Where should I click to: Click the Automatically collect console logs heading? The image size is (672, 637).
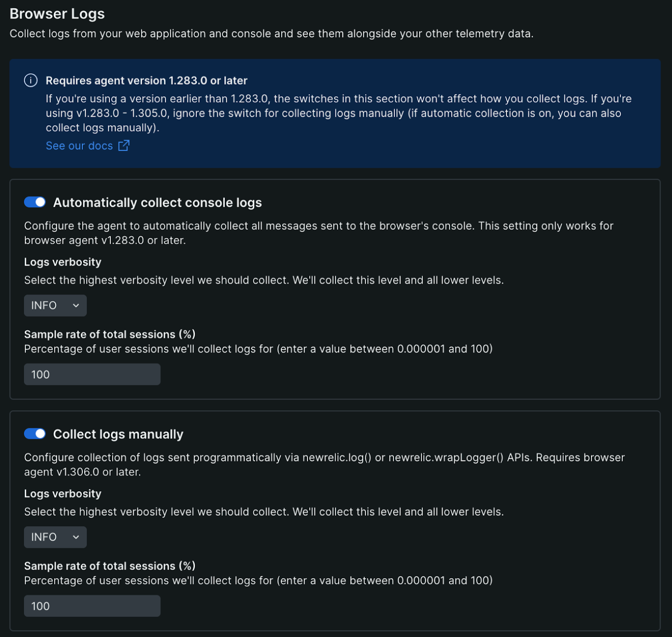click(158, 202)
